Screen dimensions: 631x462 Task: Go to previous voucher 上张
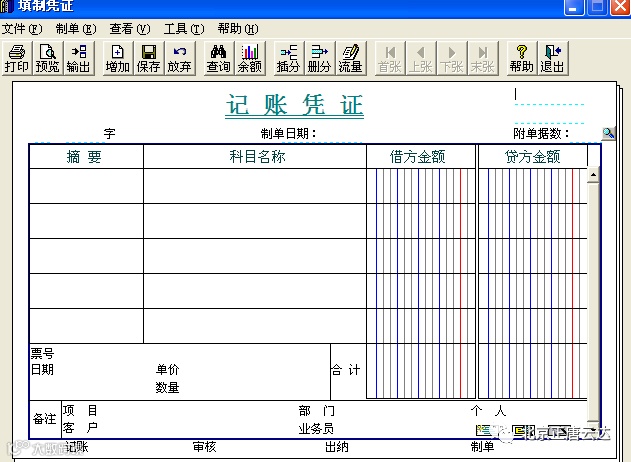[421, 58]
